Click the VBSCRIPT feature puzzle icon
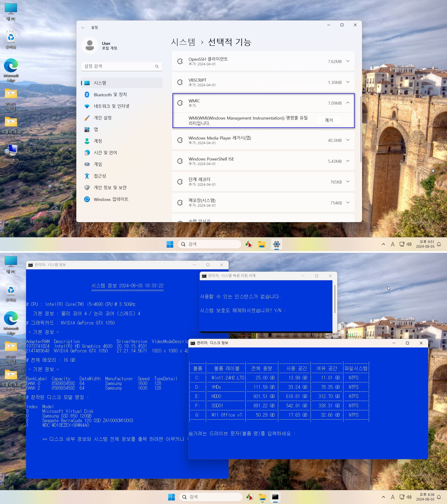 point(180,82)
